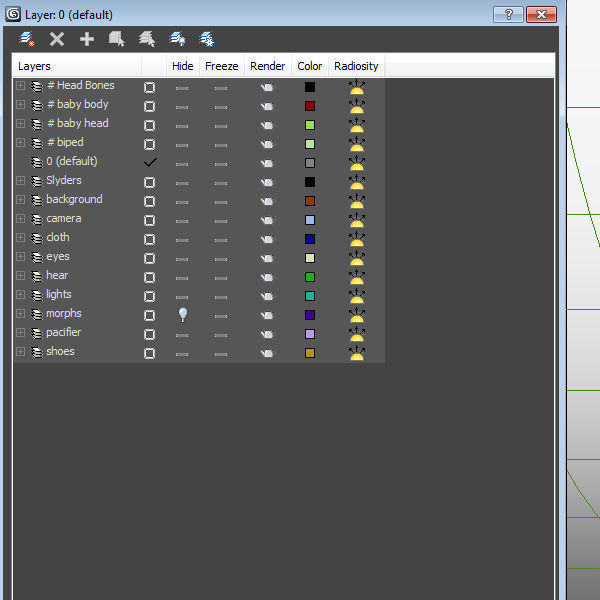This screenshot has height=600, width=600.
Task: Expand the # biped layer
Action: point(20,143)
